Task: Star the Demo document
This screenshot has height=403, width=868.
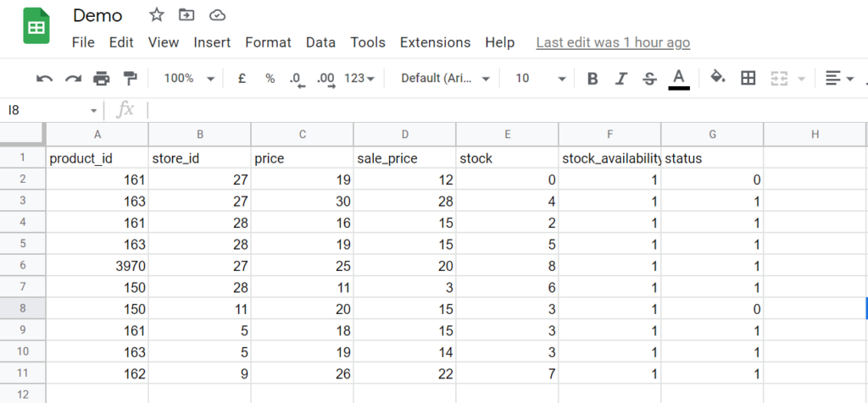Action: coord(157,15)
